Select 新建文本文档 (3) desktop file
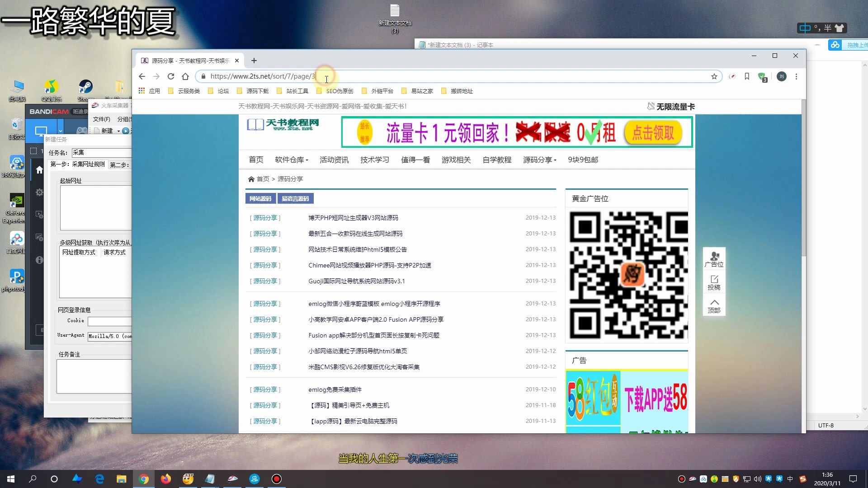 pyautogui.click(x=395, y=19)
